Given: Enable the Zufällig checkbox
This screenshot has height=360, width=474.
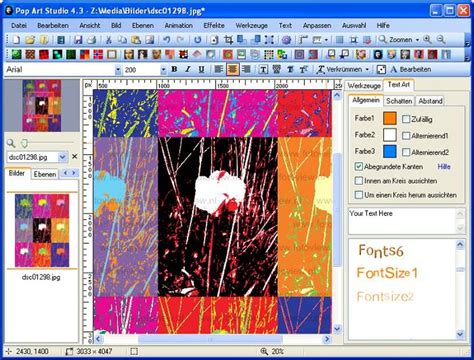Looking at the screenshot, I should [406, 119].
